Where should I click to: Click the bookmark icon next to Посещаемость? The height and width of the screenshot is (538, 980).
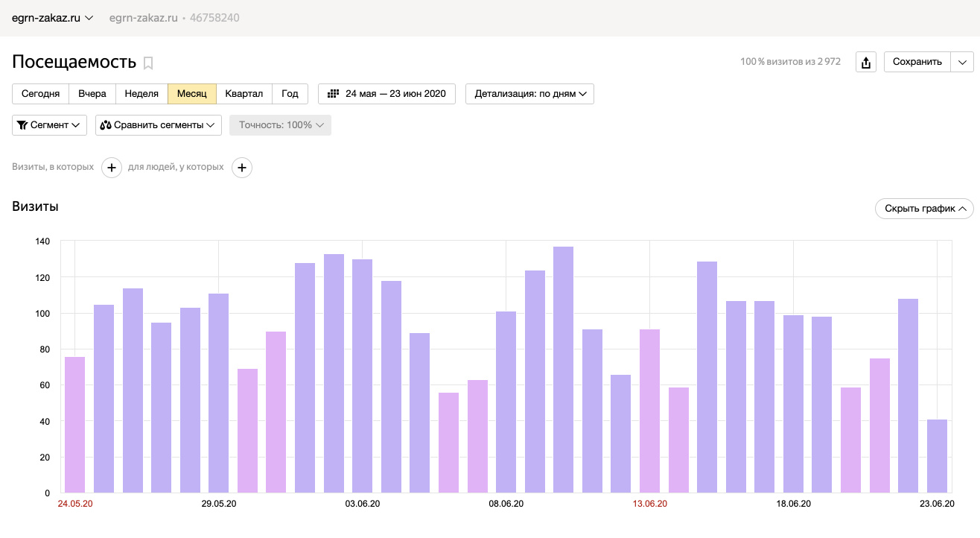148,63
